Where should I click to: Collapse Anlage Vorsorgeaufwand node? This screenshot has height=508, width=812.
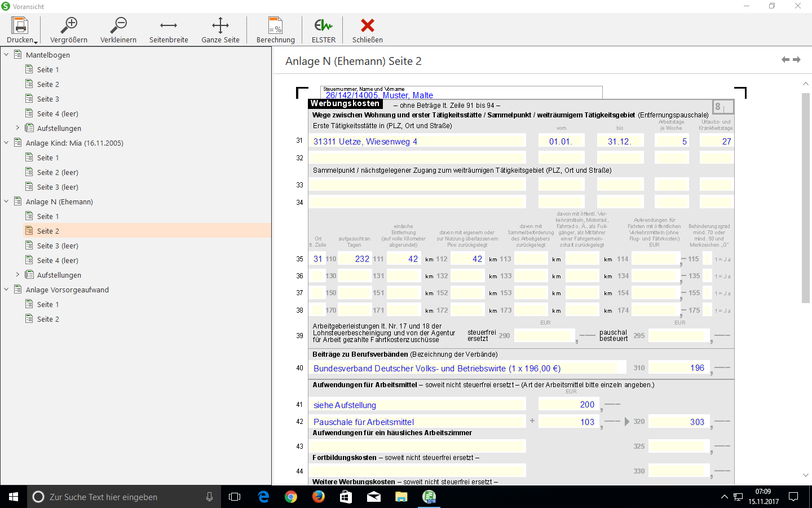(x=6, y=290)
